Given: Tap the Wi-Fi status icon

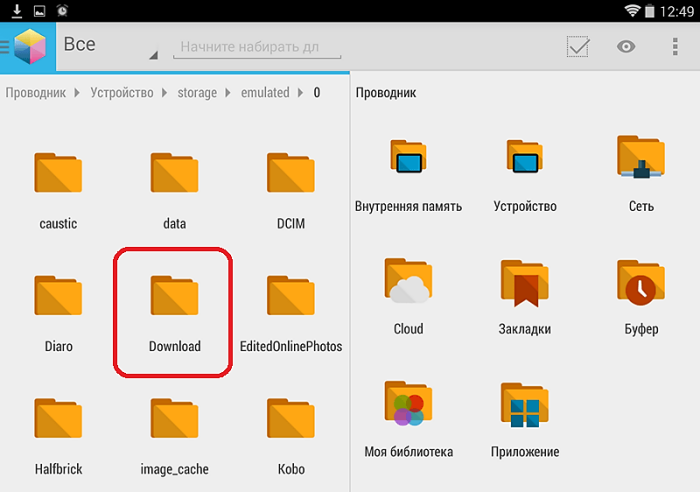Looking at the screenshot, I should (632, 11).
